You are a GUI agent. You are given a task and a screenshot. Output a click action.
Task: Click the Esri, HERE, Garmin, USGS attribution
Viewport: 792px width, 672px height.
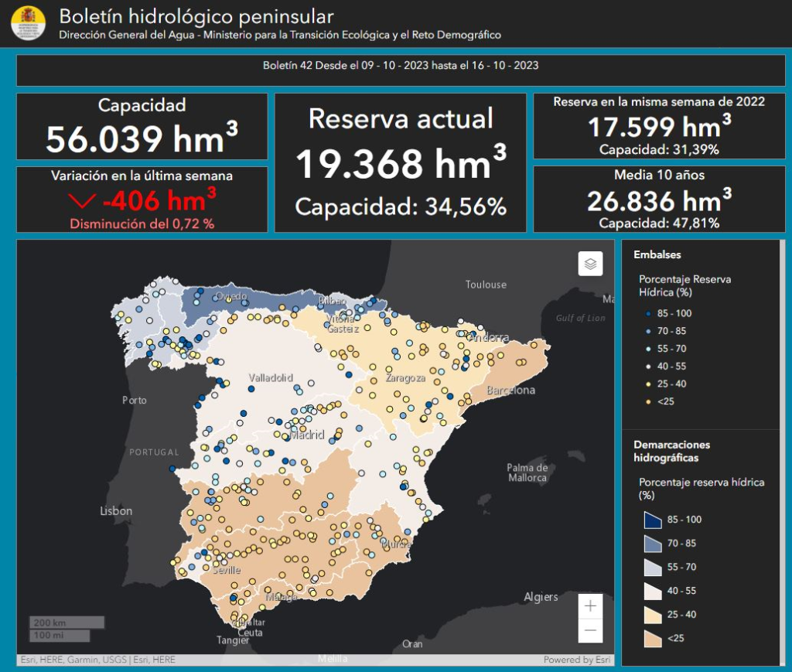click(x=98, y=660)
